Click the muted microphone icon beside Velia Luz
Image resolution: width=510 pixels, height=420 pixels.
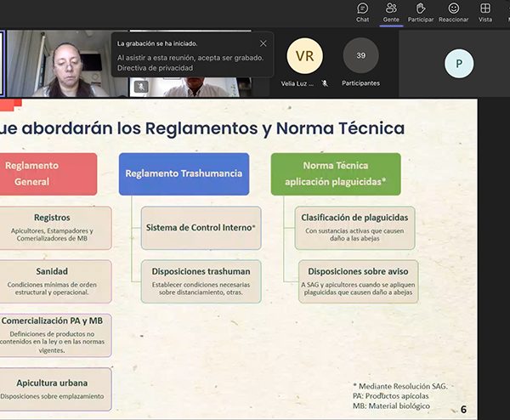coord(325,83)
